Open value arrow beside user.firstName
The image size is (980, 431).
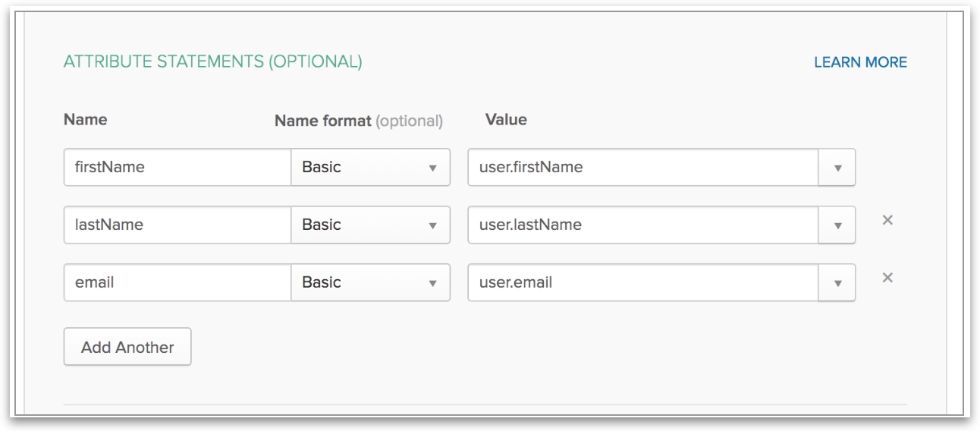coord(837,168)
